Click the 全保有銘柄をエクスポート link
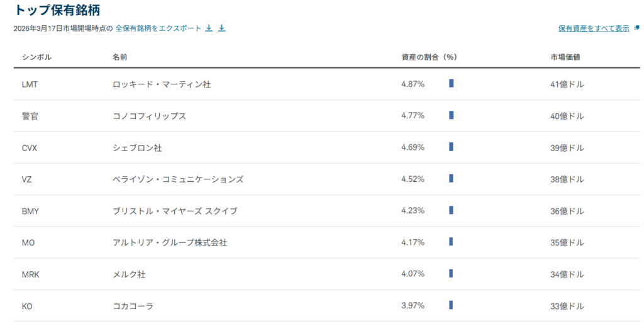644x326 pixels. (x=158, y=28)
